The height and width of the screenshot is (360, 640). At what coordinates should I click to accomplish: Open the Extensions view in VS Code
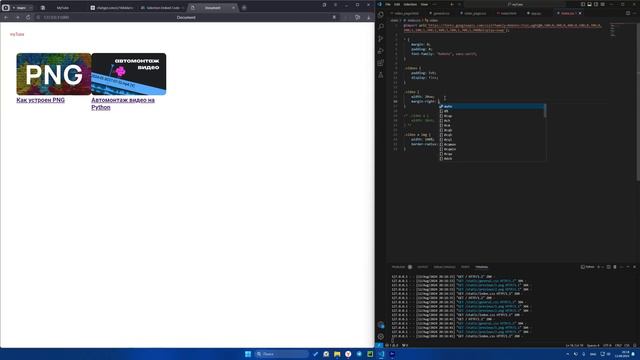point(381,63)
